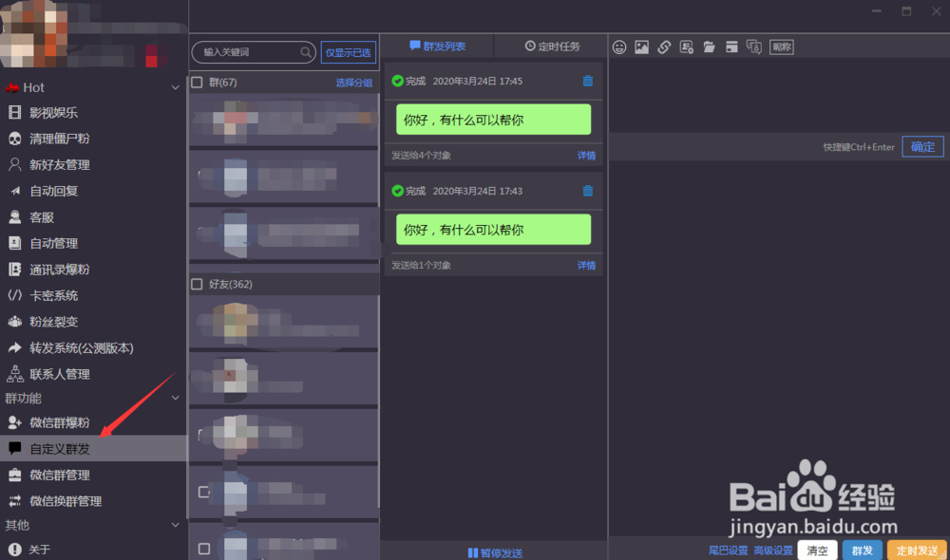Click the search magnifier icon
This screenshot has width=950, height=560.
pyautogui.click(x=306, y=52)
